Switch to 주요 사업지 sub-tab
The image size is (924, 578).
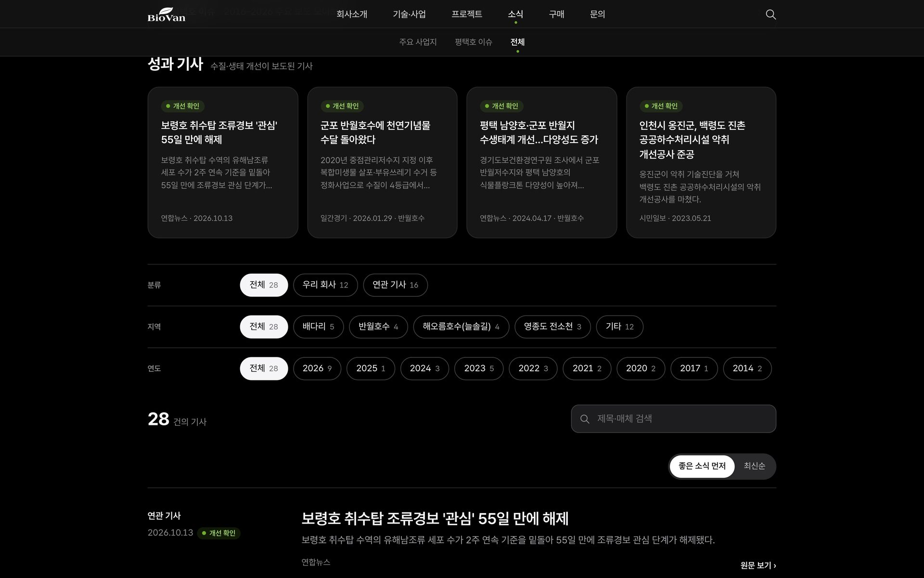418,42
